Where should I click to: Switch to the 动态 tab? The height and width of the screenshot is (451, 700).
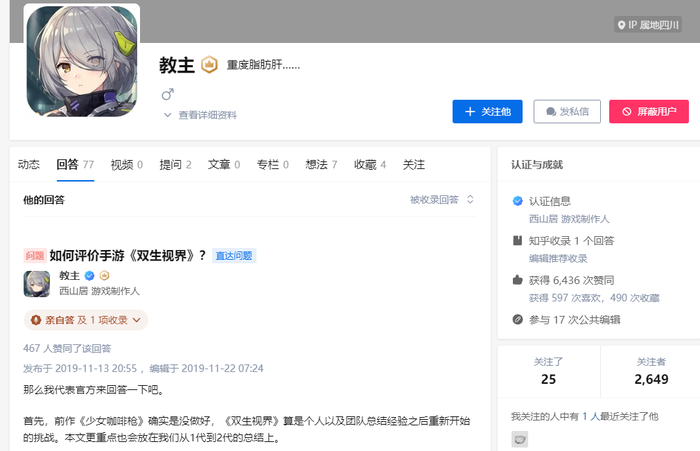pos(29,164)
